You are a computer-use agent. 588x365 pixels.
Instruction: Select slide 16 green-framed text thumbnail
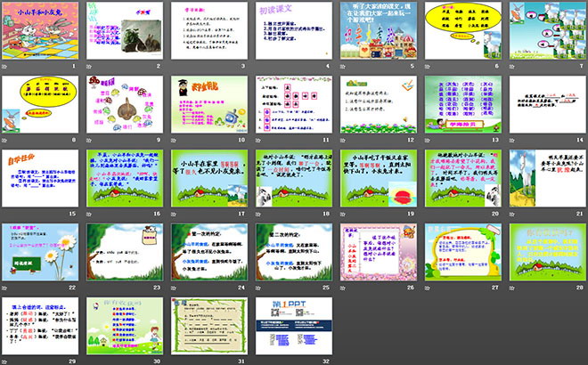[x=125, y=178]
